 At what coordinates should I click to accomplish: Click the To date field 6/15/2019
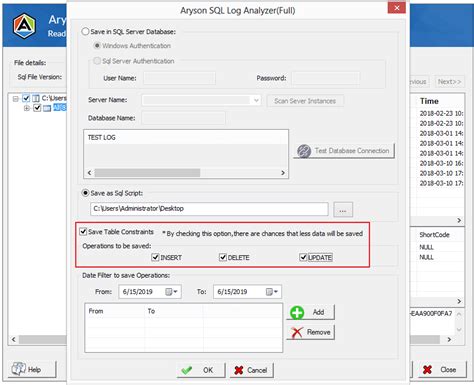pos(247,292)
